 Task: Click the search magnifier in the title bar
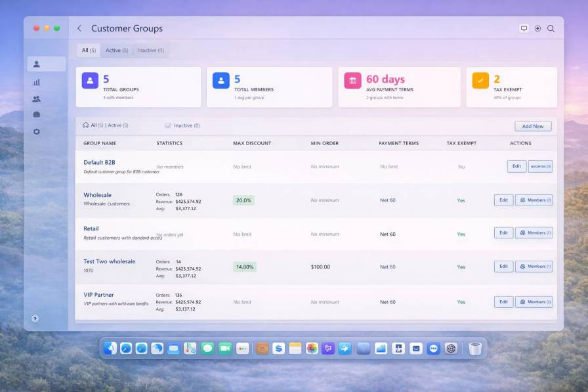[551, 29]
